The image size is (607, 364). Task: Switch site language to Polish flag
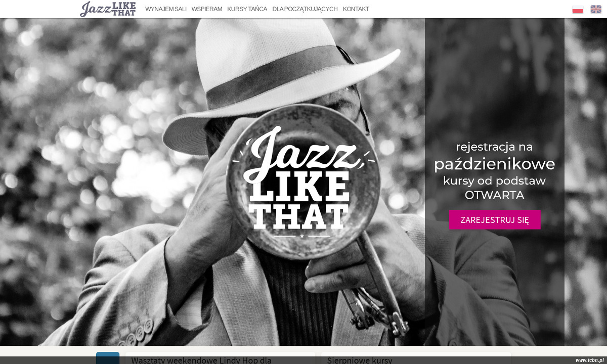(578, 9)
